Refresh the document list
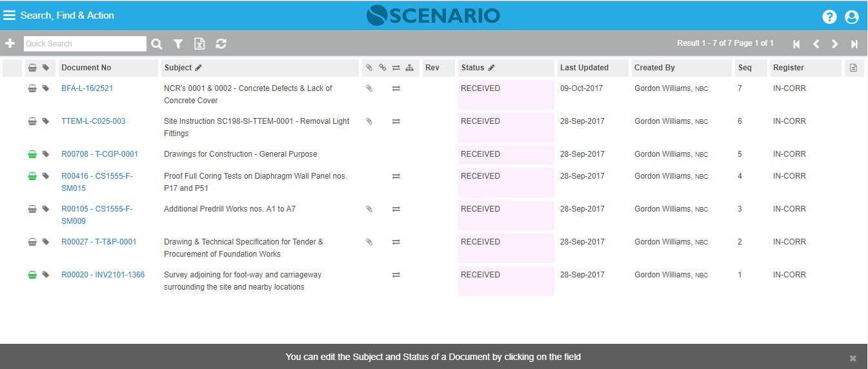The height and width of the screenshot is (369, 868). pyautogui.click(x=221, y=44)
